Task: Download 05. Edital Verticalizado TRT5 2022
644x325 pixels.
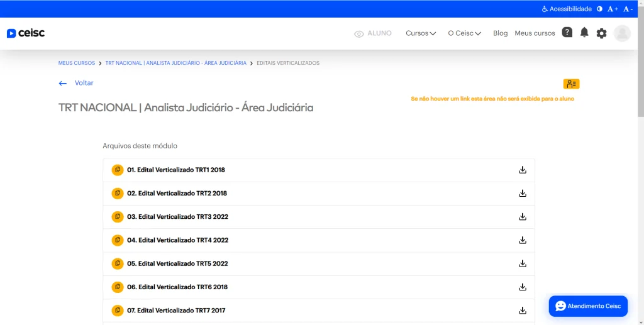Action: tap(523, 263)
